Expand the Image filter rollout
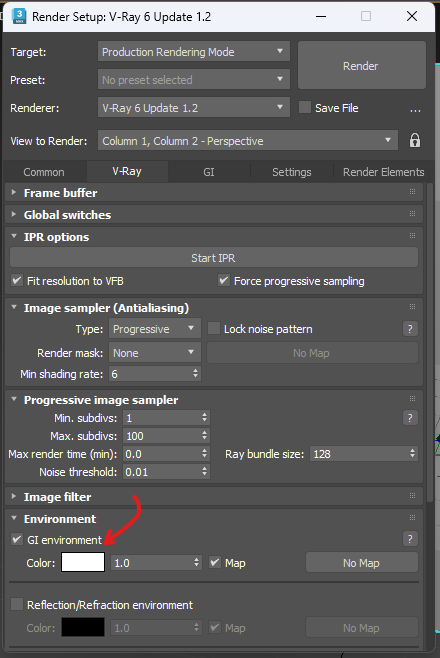This screenshot has height=658, width=440. [x=14, y=497]
